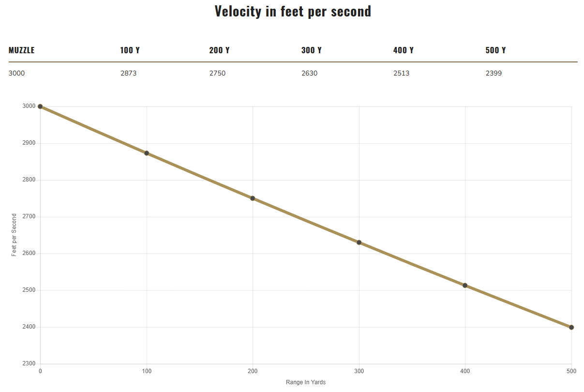Click the data point at 0 yards
Image resolution: width=584 pixels, height=392 pixels.
tap(40, 106)
